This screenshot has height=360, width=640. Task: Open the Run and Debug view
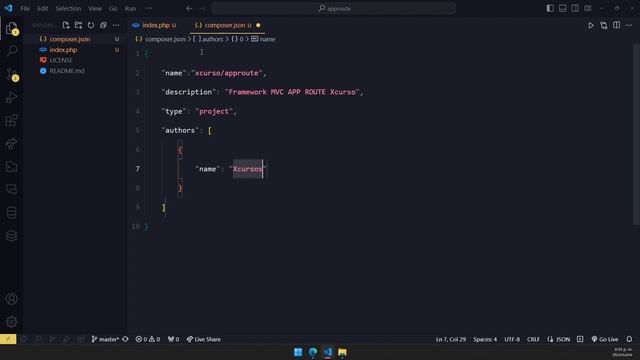click(x=11, y=97)
